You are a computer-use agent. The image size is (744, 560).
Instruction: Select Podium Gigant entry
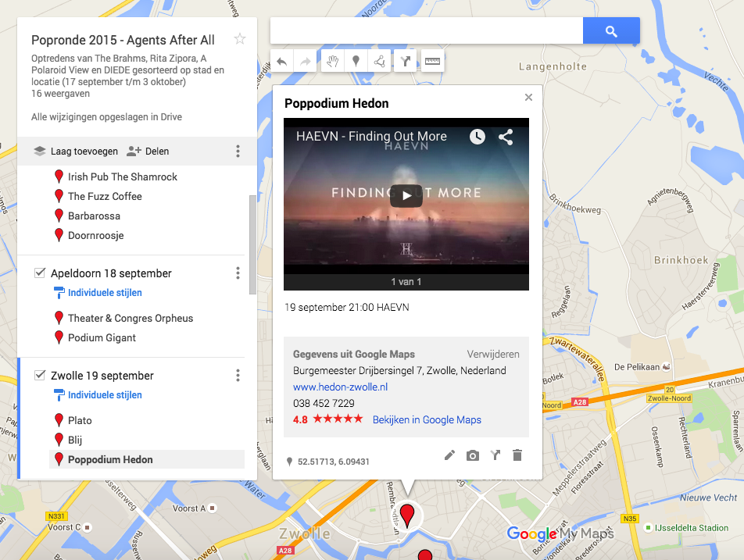coord(102,337)
